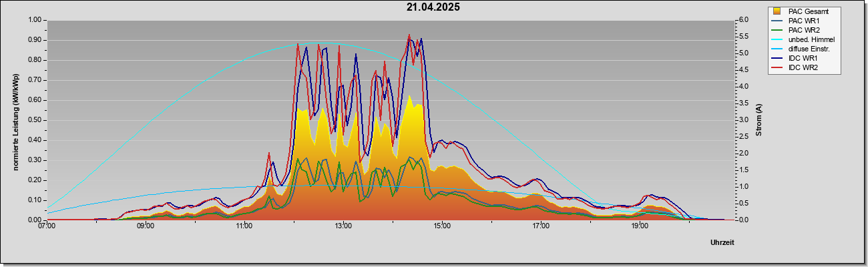Screen dimensions: 868x267
Task: Click the 0.50 left axis value
Action: tap(35, 120)
